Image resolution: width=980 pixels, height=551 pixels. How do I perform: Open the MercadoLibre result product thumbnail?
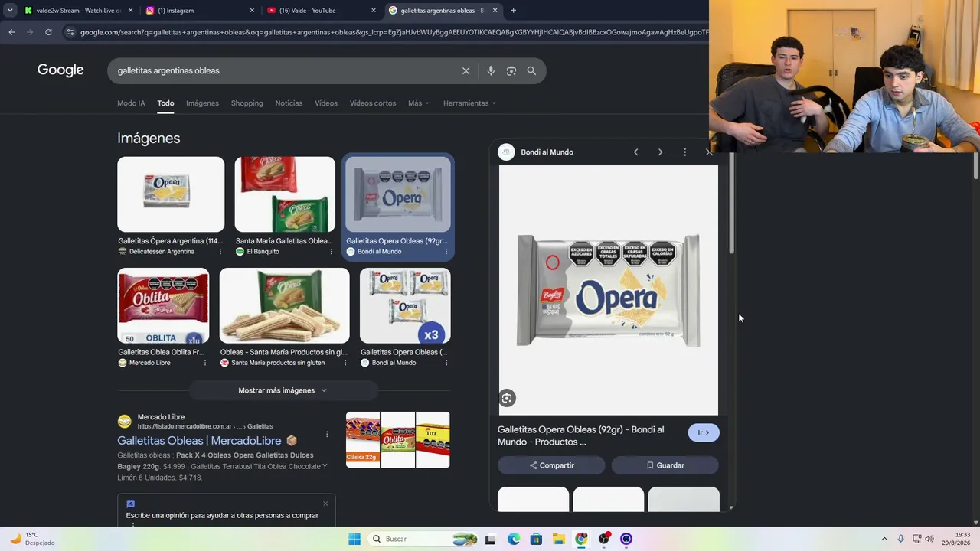[x=397, y=440]
